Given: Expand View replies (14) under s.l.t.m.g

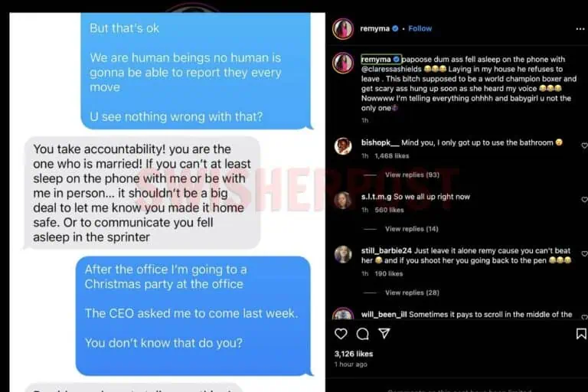Looking at the screenshot, I should coord(411,229).
